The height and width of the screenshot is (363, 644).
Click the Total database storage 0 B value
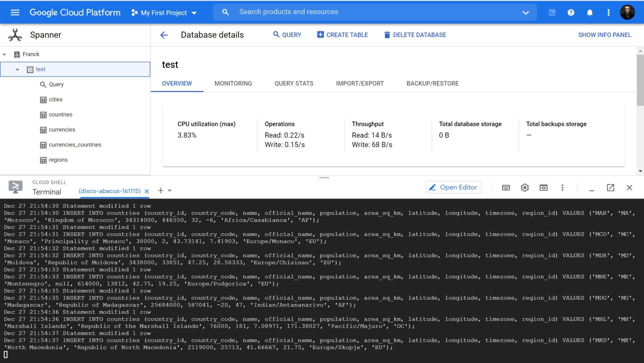pyautogui.click(x=444, y=135)
